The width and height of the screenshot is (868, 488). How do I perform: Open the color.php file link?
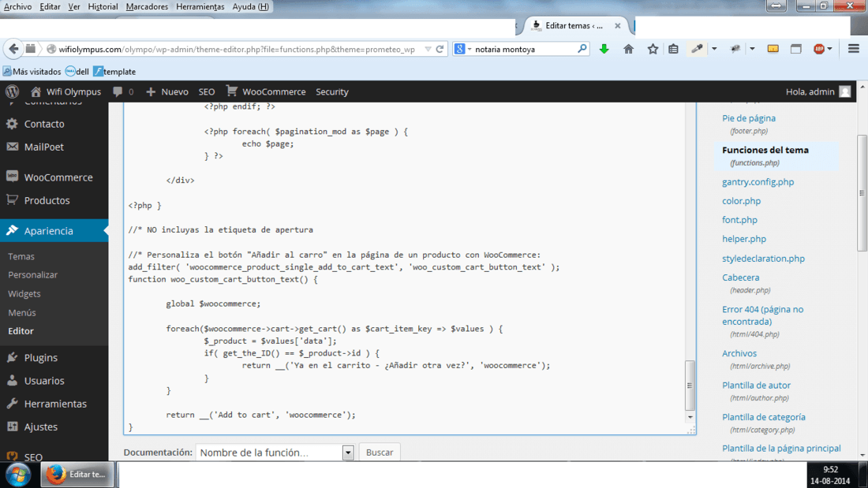(x=741, y=201)
